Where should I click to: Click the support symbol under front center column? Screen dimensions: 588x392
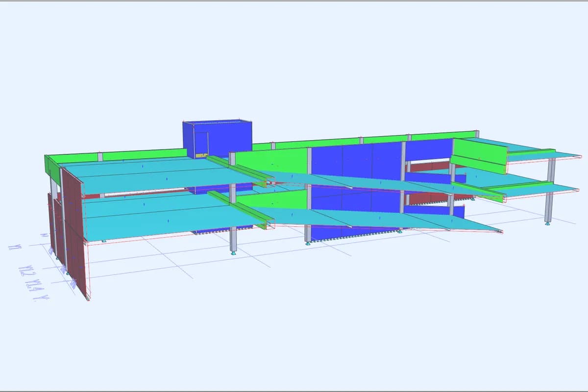(233, 253)
